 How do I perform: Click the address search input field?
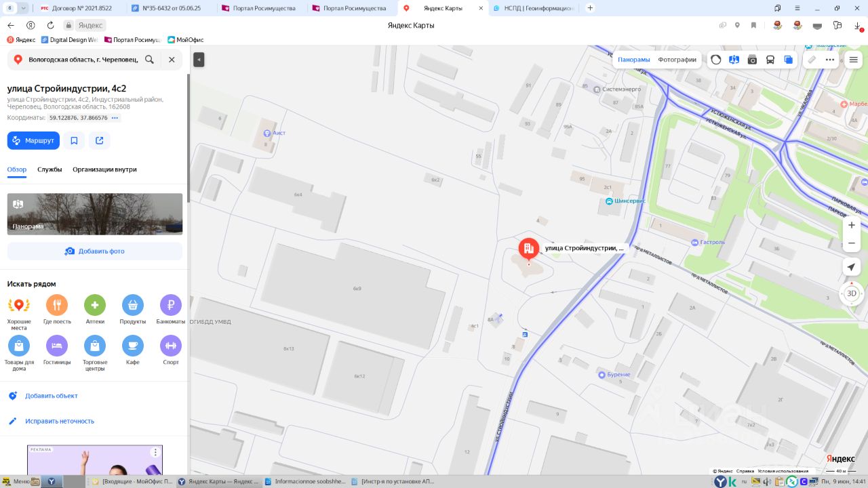[83, 60]
